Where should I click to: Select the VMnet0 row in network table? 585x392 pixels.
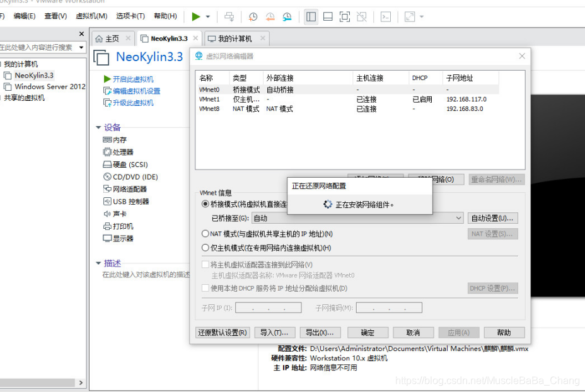348,89
